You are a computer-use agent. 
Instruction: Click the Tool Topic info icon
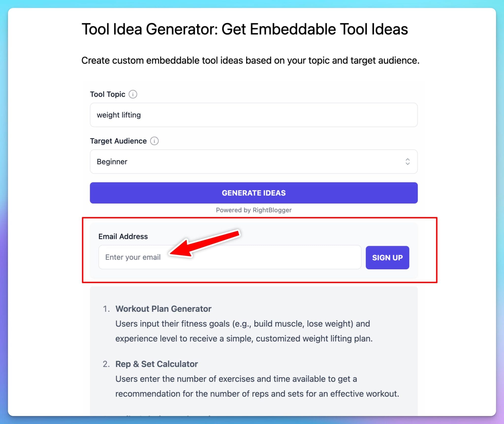(x=133, y=94)
